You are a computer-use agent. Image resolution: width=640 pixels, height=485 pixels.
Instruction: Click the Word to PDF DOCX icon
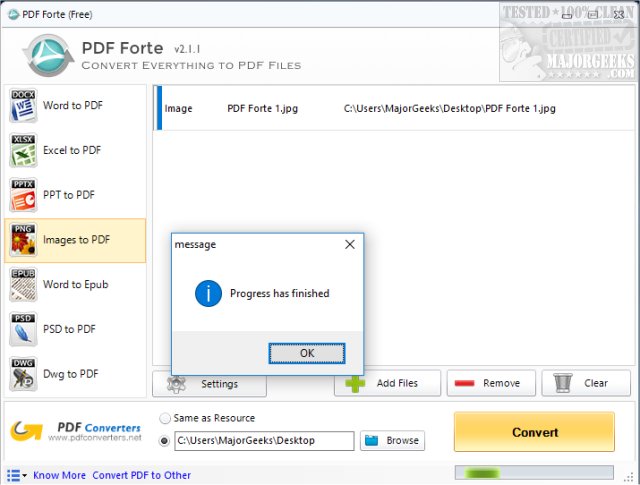point(23,106)
